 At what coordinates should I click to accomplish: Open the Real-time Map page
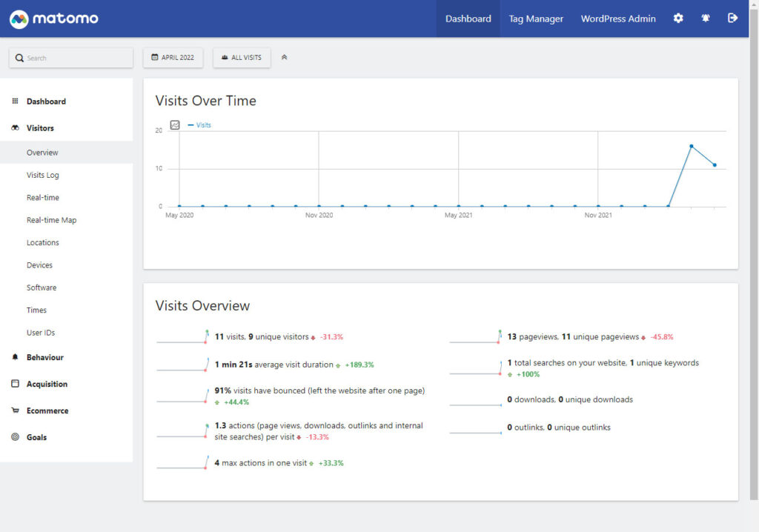[51, 220]
